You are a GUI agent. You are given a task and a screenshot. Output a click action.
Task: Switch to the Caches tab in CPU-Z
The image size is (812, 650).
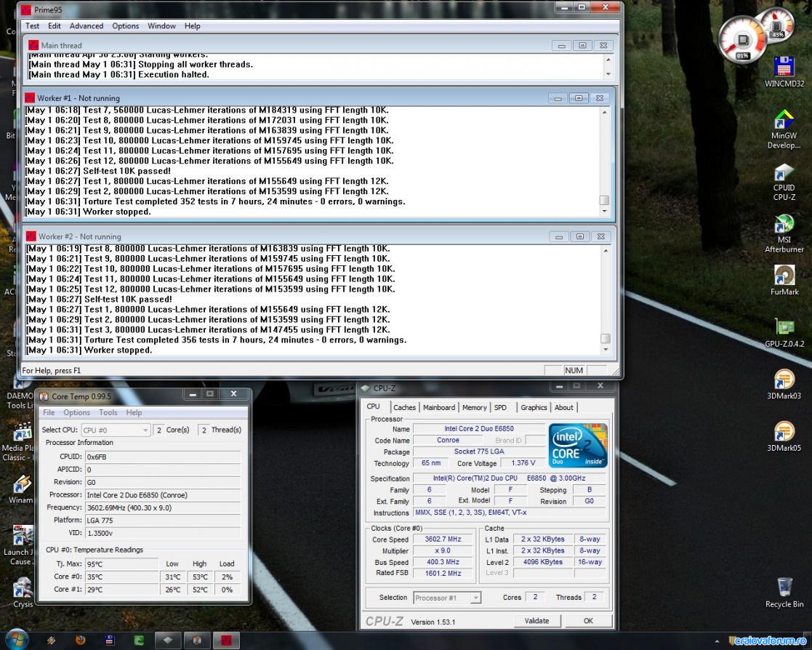(x=404, y=408)
